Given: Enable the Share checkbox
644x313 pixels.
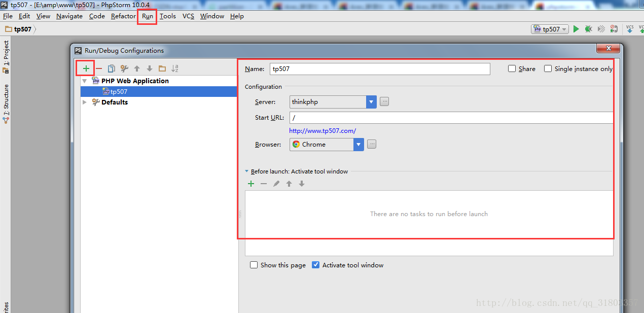Looking at the screenshot, I should tap(512, 68).
